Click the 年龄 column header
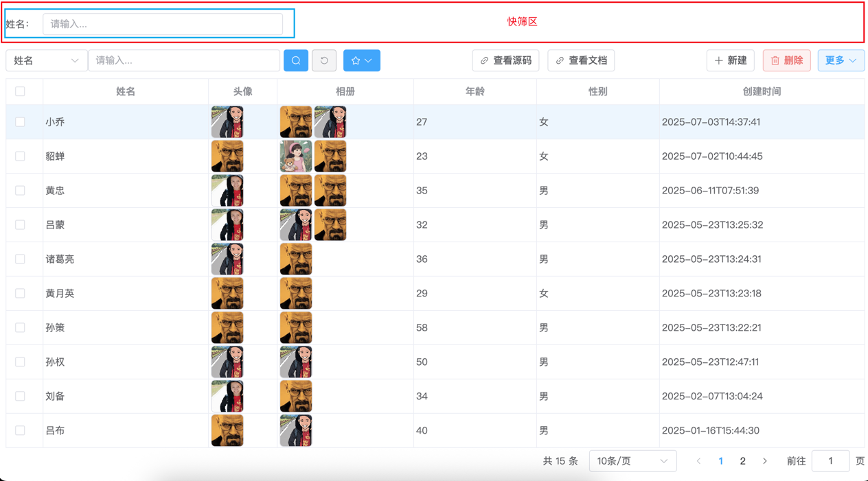The image size is (868, 481). (475, 91)
